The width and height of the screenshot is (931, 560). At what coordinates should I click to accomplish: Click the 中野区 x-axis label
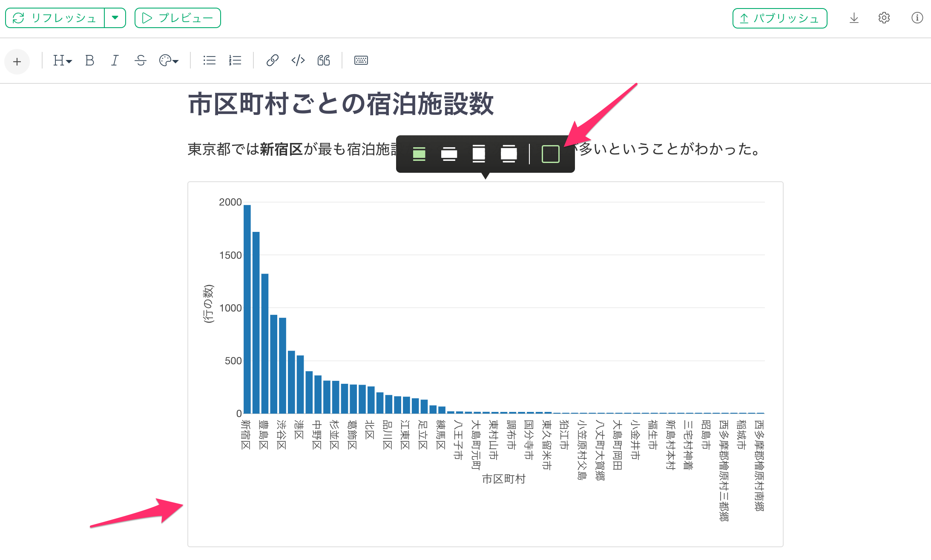pyautogui.click(x=317, y=434)
